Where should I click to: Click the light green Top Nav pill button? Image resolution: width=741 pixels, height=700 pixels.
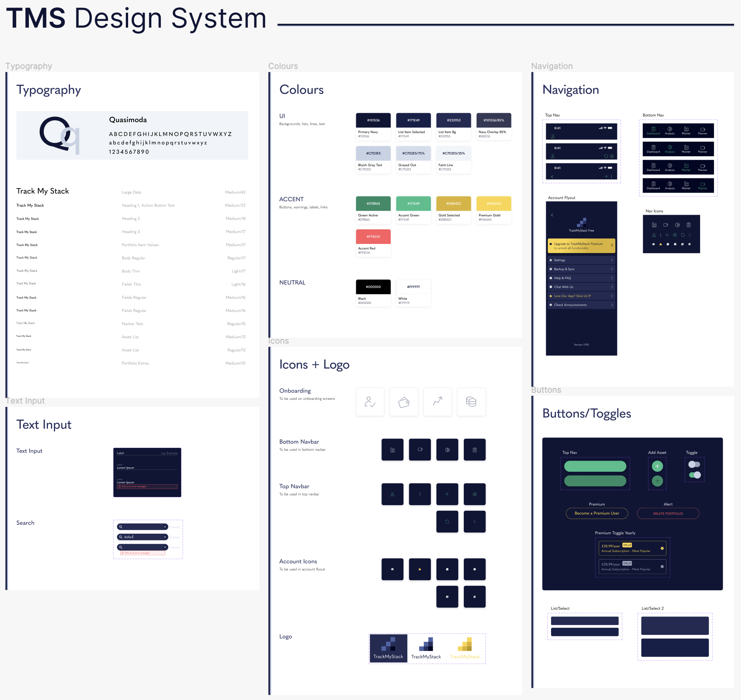(595, 466)
